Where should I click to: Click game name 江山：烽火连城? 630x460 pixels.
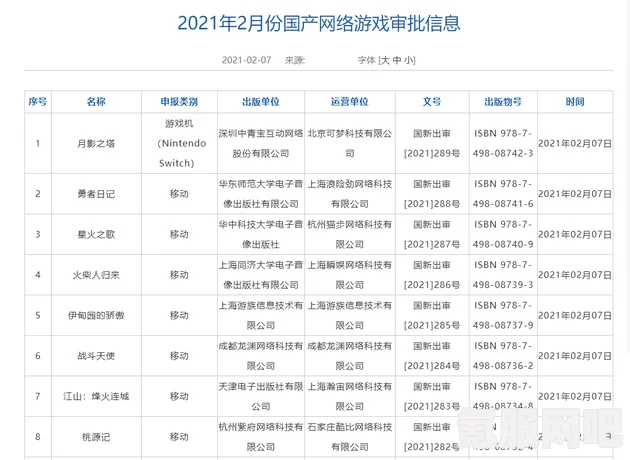(x=96, y=397)
